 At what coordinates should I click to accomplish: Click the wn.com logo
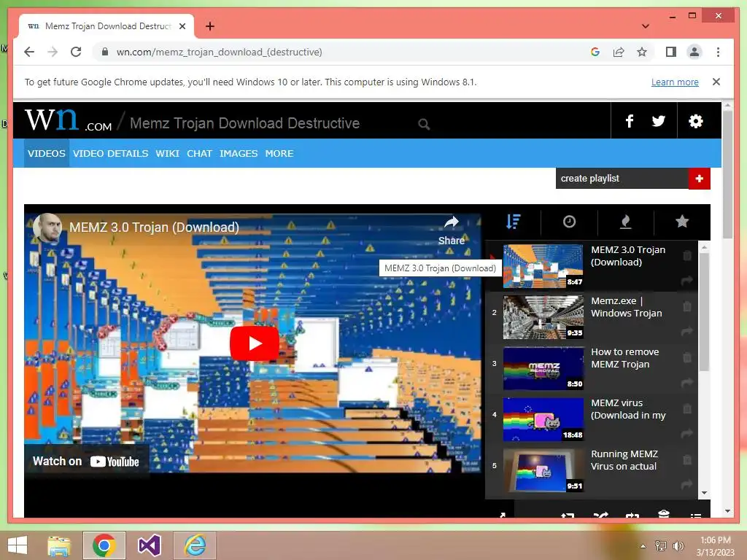(68, 120)
